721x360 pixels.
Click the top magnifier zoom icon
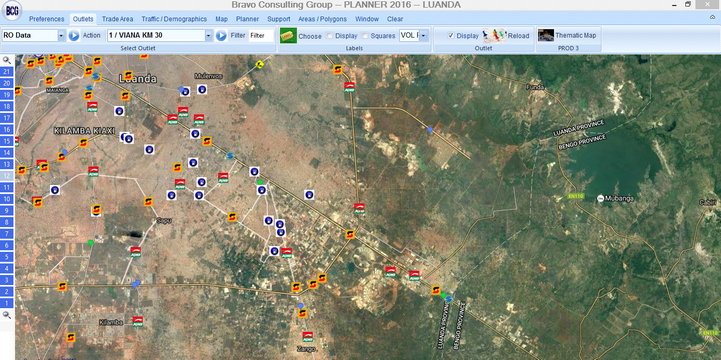click(x=6, y=60)
